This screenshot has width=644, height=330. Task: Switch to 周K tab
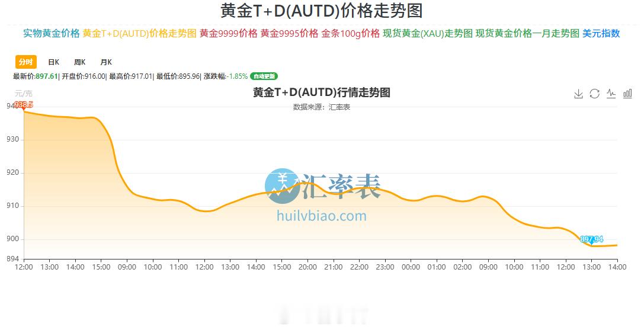click(x=79, y=62)
